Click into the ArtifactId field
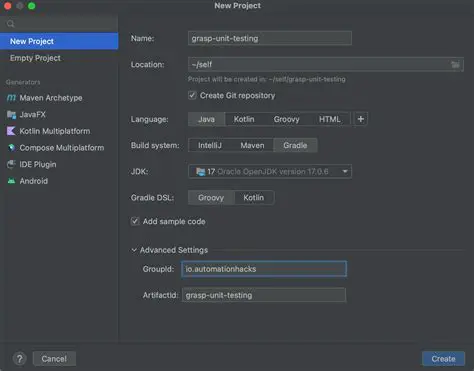 [264, 295]
